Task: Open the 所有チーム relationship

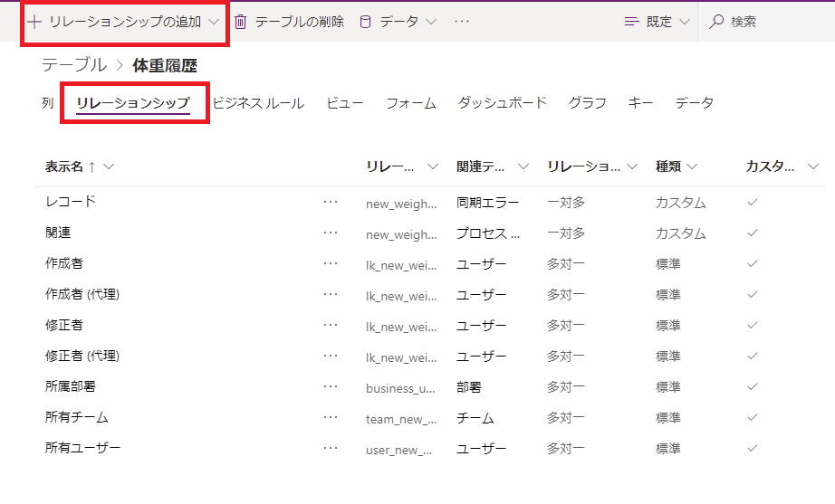Action: [77, 417]
